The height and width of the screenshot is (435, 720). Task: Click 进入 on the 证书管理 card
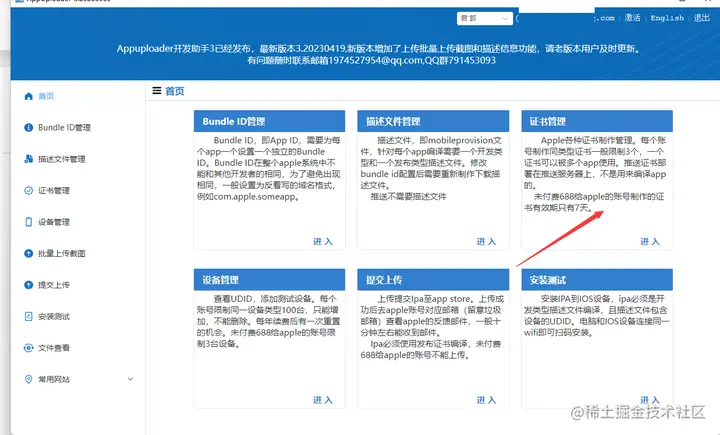click(650, 241)
